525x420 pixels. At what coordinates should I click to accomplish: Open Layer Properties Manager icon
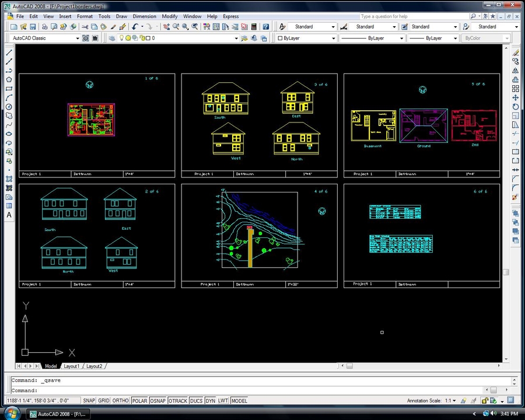point(111,38)
